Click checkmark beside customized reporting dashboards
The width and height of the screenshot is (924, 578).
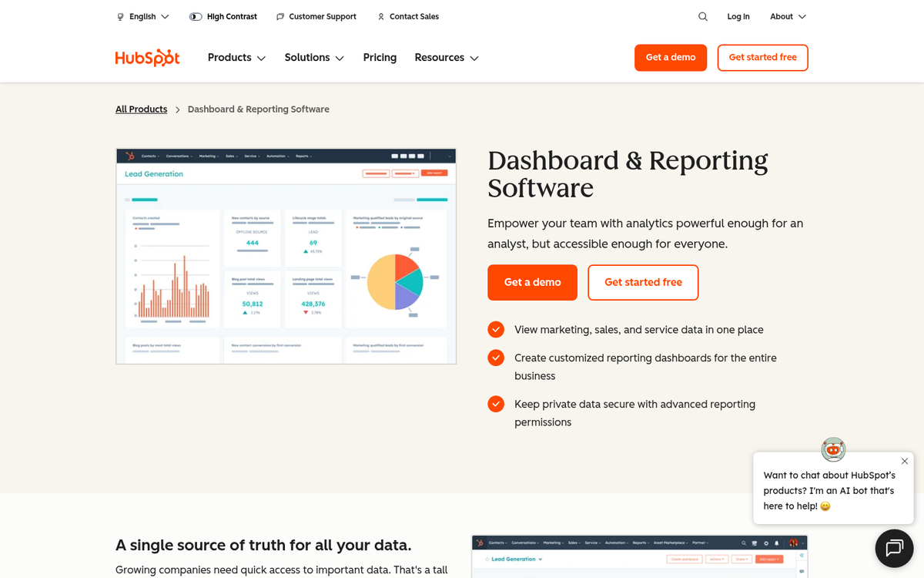pyautogui.click(x=496, y=358)
